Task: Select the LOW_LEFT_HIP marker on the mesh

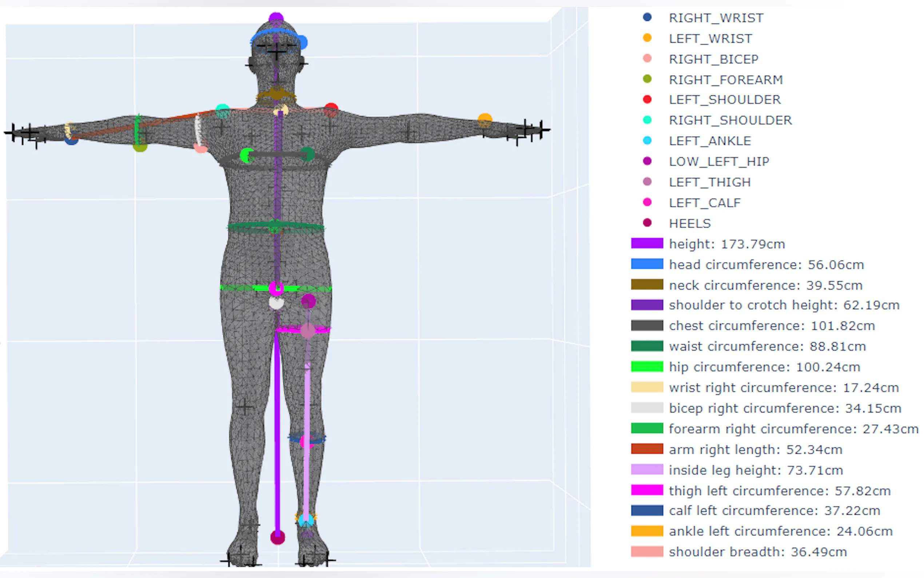Action: click(x=308, y=301)
